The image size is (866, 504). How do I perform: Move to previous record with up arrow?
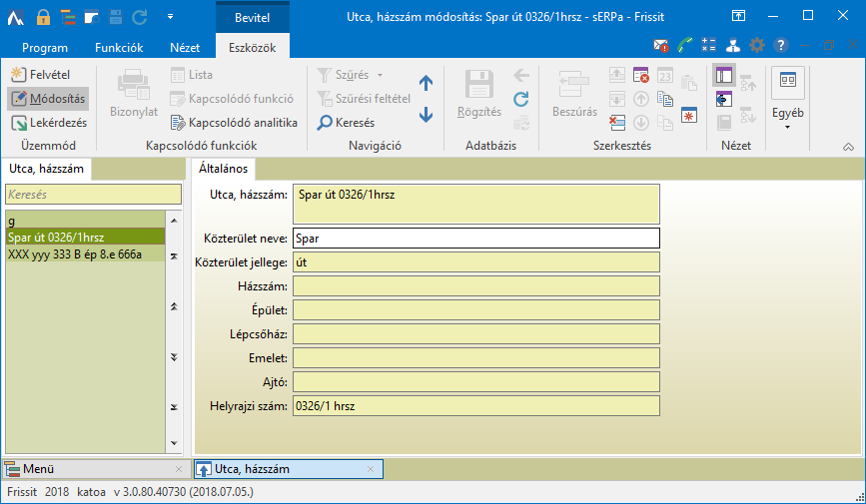coord(427,84)
